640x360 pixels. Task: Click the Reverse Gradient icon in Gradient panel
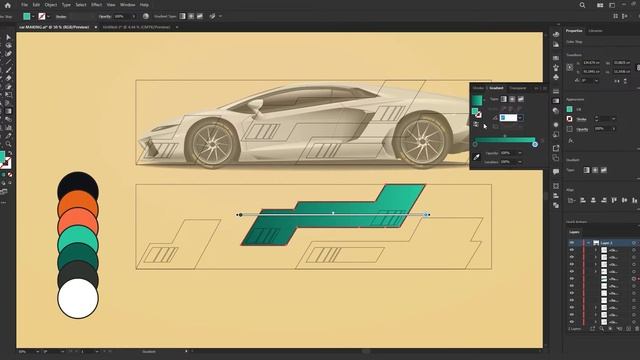pyautogui.click(x=476, y=124)
